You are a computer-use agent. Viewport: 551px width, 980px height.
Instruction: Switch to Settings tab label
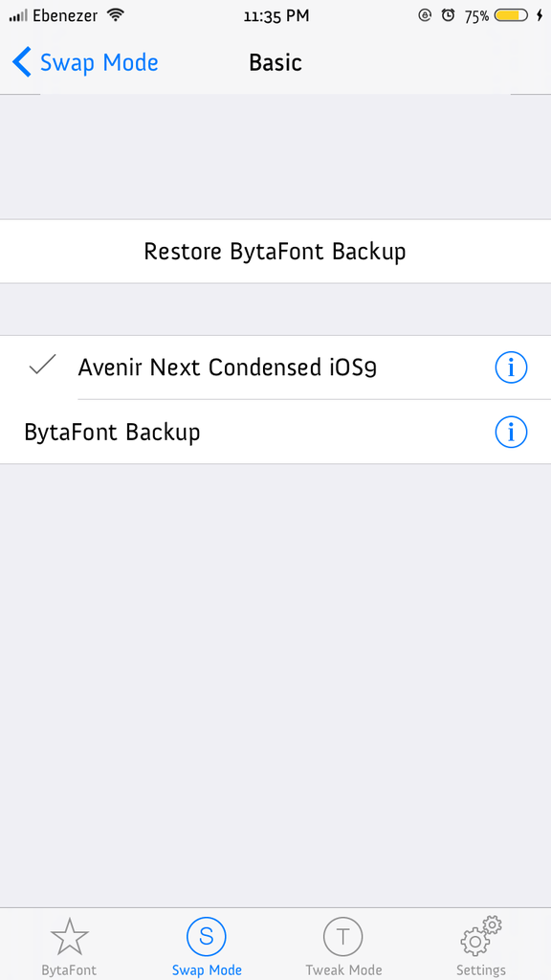coord(481,970)
